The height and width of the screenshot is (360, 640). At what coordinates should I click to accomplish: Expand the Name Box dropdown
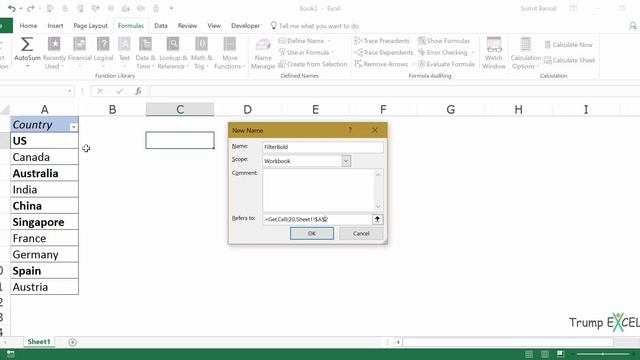click(70, 91)
